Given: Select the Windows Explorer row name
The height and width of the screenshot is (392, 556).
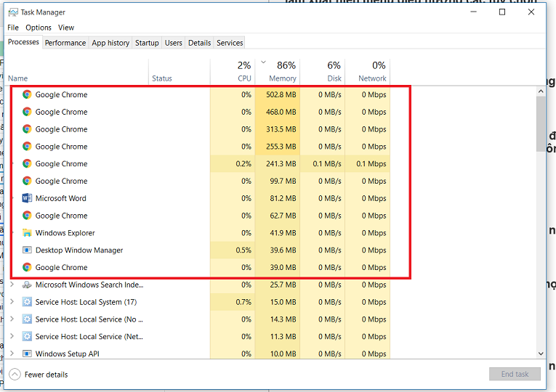Looking at the screenshot, I should 65,233.
